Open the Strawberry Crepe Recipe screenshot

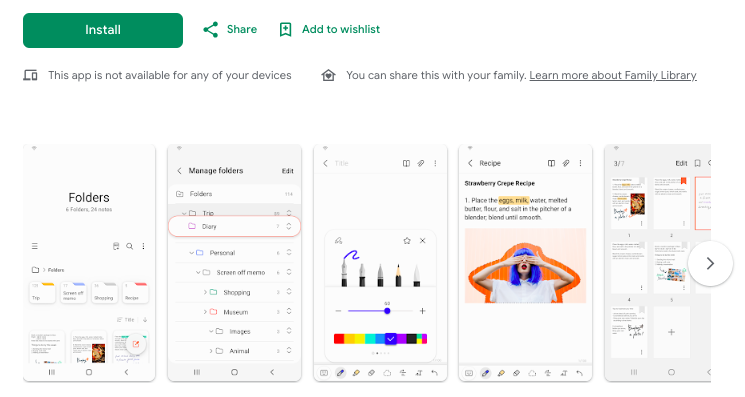tap(525, 263)
